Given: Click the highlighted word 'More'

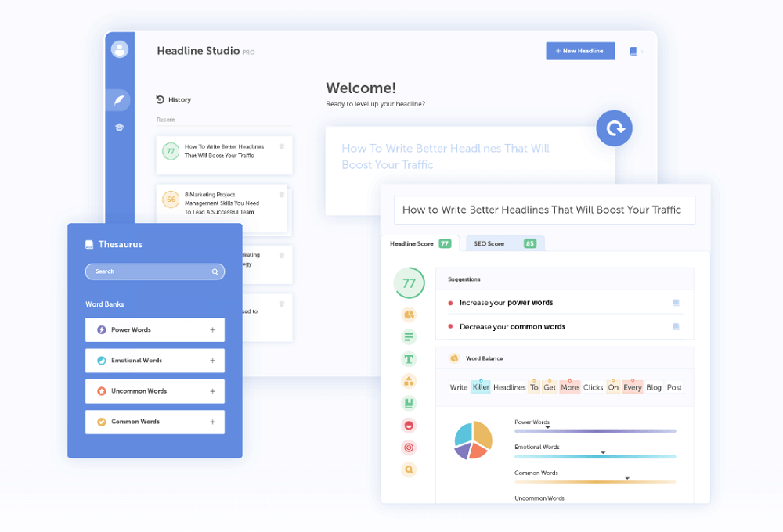Looking at the screenshot, I should 569,387.
